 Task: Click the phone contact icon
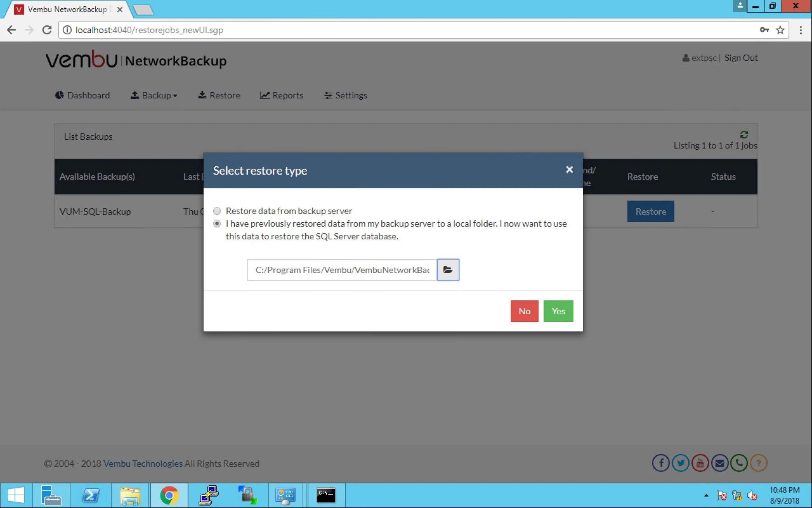pos(739,463)
